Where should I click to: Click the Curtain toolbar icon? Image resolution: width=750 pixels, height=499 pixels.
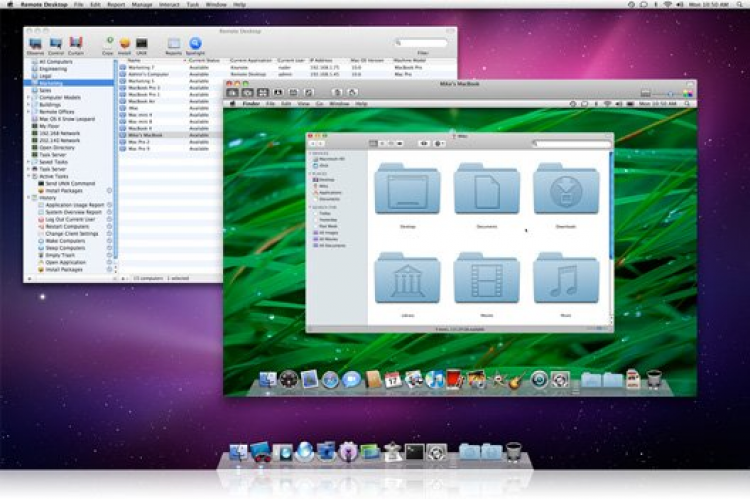(76, 44)
